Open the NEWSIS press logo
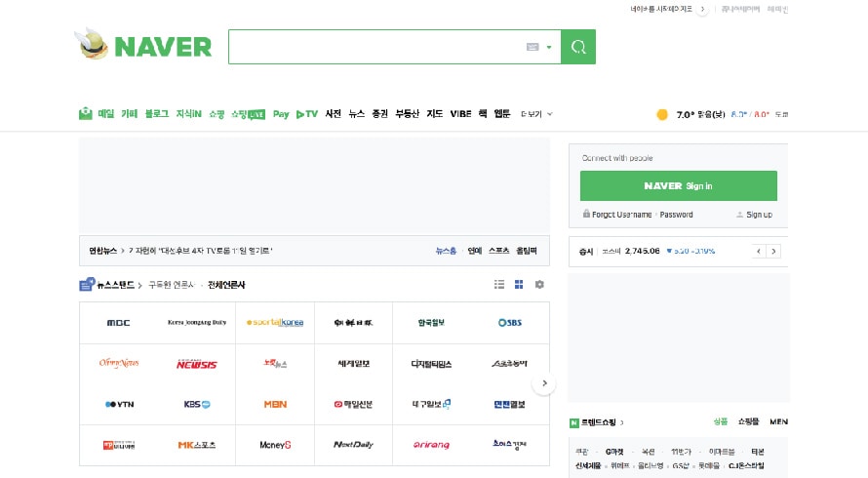The image size is (868, 478). click(196, 364)
